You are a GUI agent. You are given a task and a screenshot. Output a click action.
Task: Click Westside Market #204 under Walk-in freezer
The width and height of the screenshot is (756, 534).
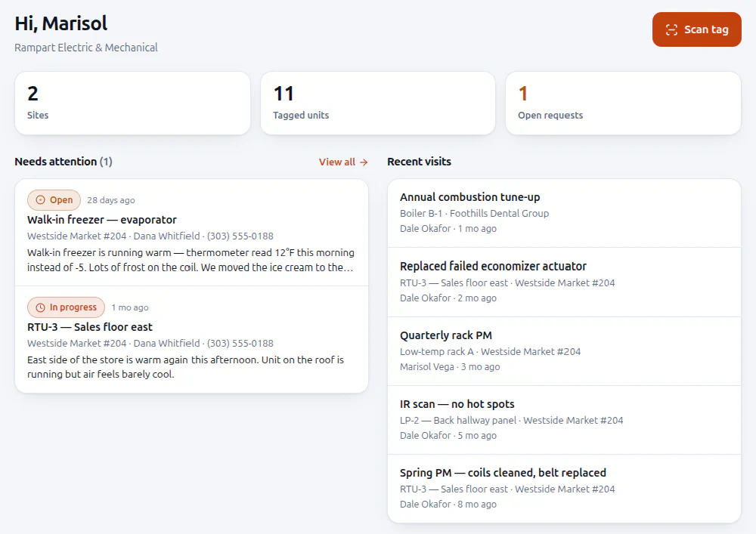tap(76, 236)
